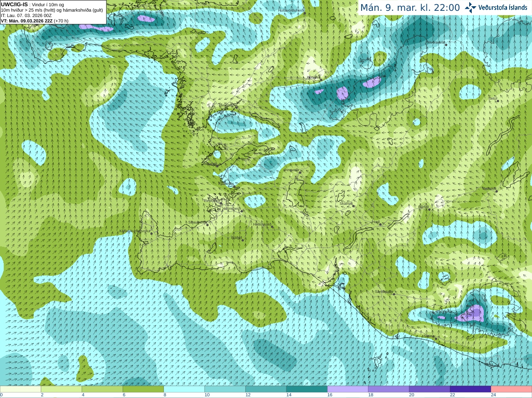Select the Bláfjöll station marker
Screen dimensions: 532x398
243,240
